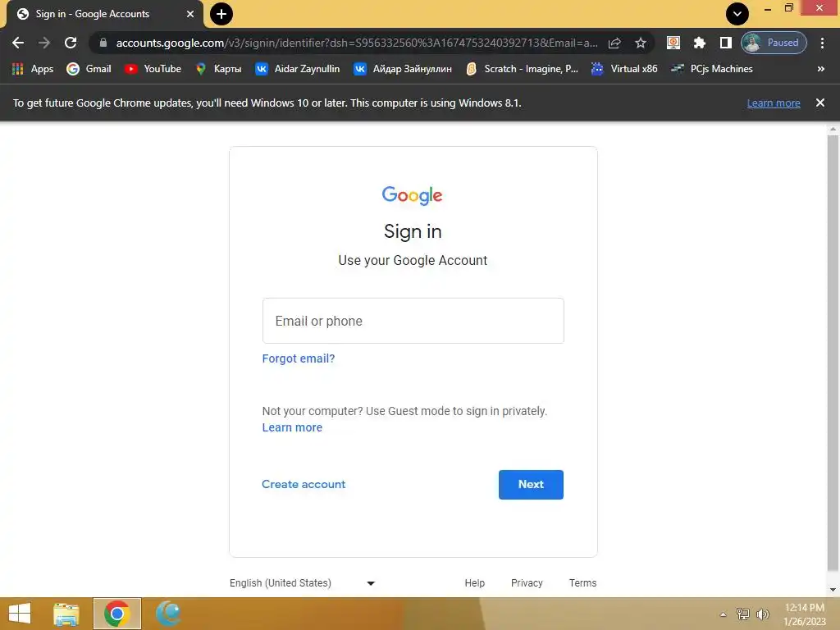This screenshot has width=840, height=630.
Task: Select the Sign in - Google Accounts tab
Action: click(x=104, y=14)
